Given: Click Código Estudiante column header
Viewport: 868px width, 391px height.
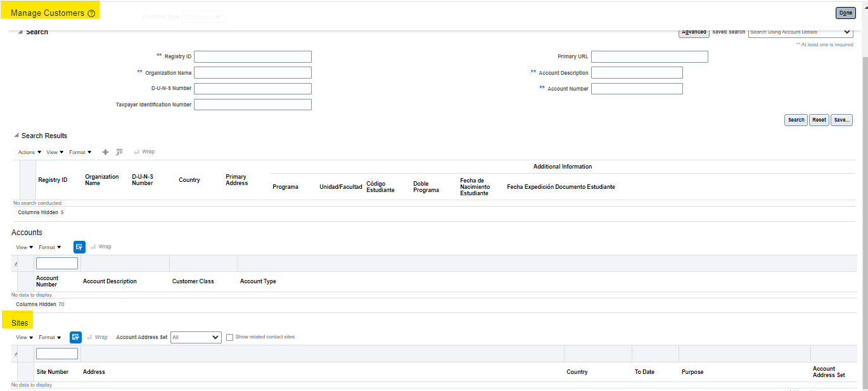Looking at the screenshot, I should click(x=380, y=187).
